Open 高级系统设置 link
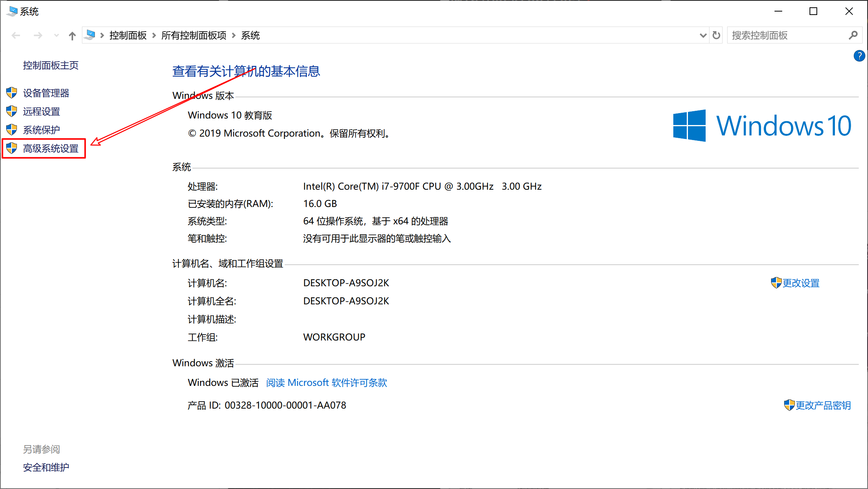Viewport: 868px width, 489px height. click(x=51, y=149)
